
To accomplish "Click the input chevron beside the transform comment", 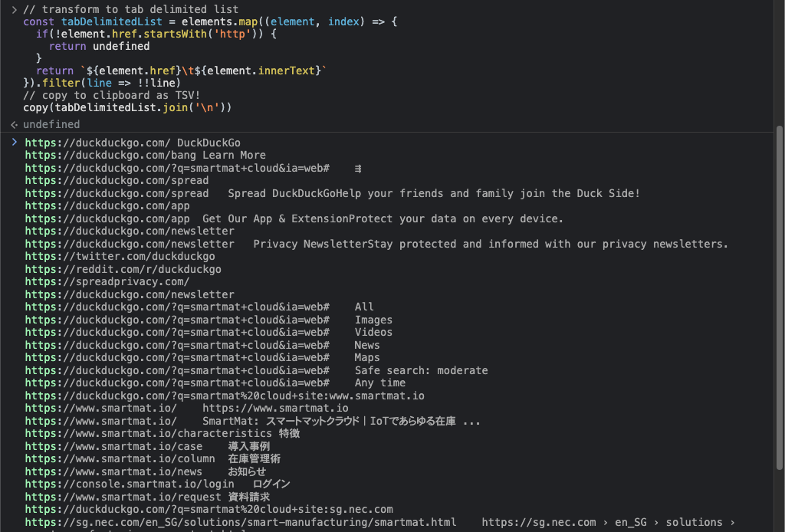I will 14,9.
